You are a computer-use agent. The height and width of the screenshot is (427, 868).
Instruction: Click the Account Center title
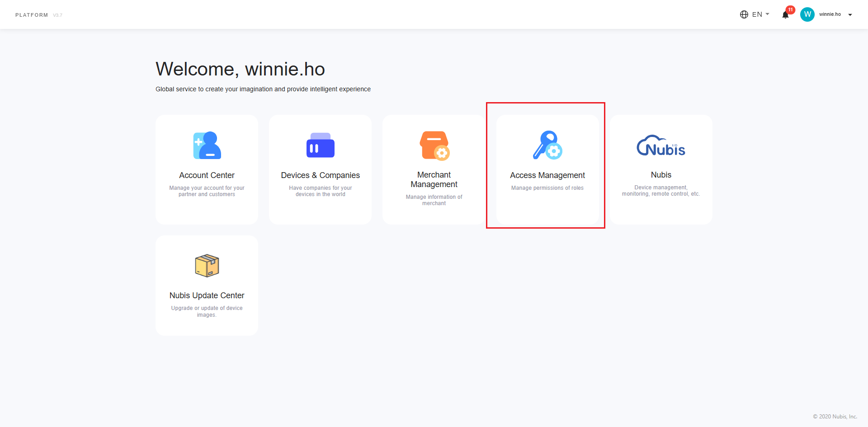pyautogui.click(x=207, y=175)
